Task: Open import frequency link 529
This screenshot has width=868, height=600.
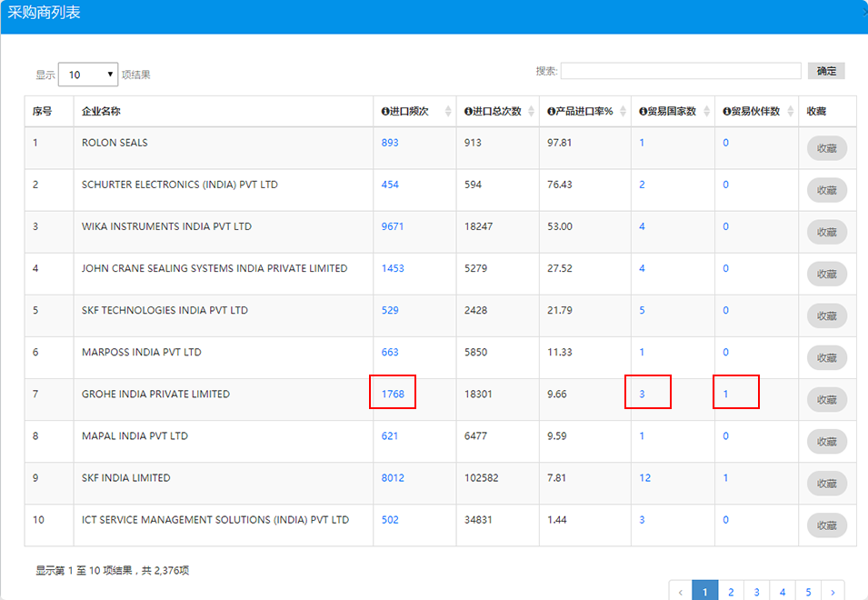Action: (x=390, y=311)
